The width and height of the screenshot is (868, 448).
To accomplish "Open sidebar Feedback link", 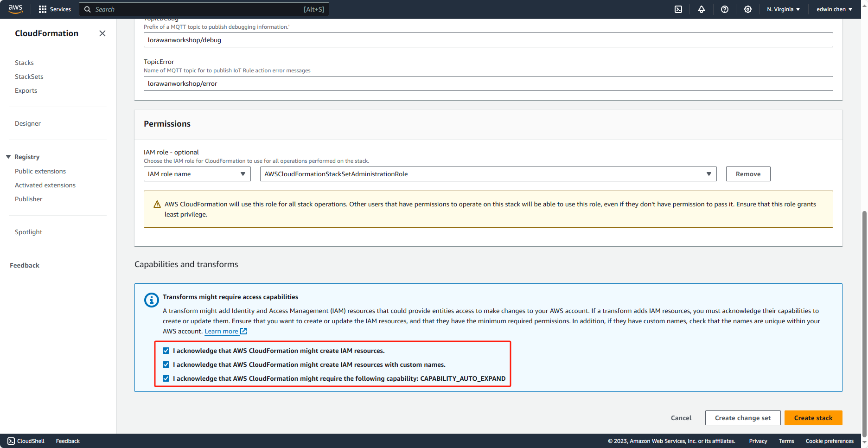I will 25,265.
